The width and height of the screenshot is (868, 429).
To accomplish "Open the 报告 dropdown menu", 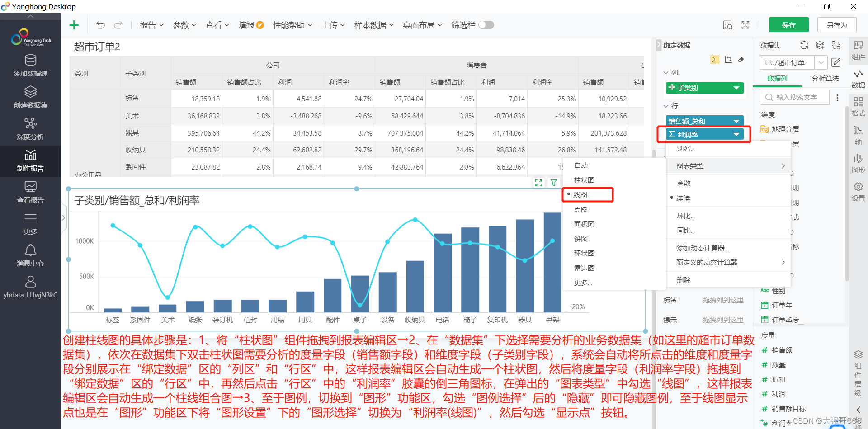I will click(x=152, y=25).
